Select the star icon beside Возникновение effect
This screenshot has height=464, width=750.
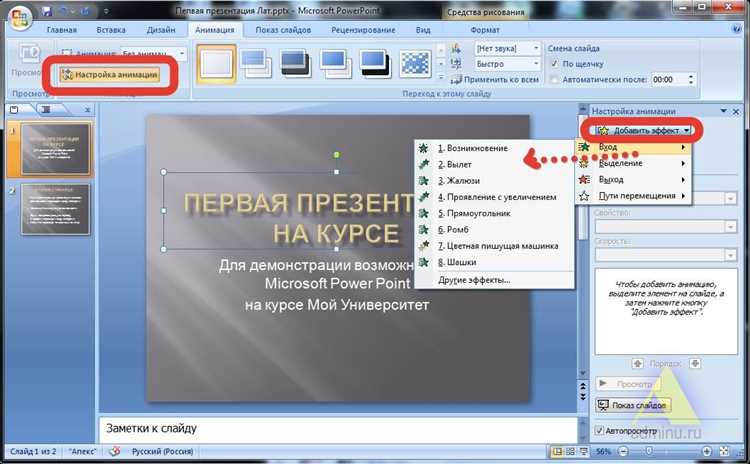425,149
